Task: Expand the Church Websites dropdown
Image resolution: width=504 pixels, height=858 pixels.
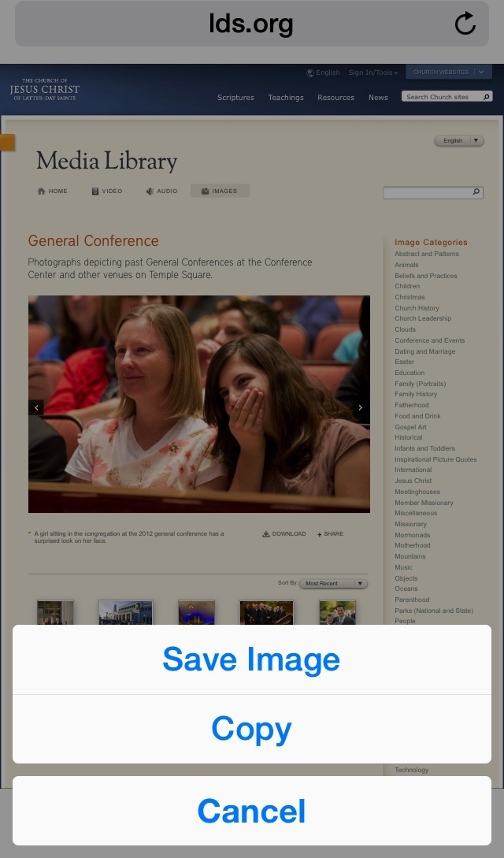Action: pos(449,72)
